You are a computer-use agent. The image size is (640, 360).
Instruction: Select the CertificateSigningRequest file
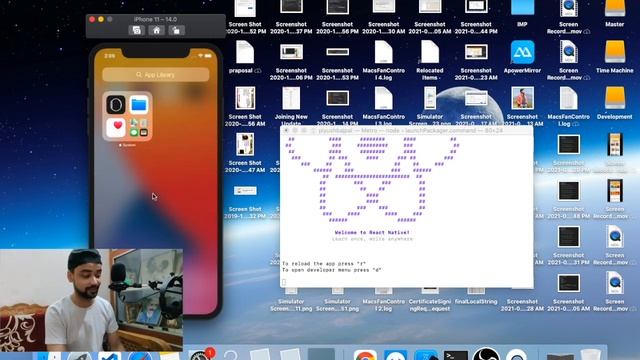[x=429, y=304]
